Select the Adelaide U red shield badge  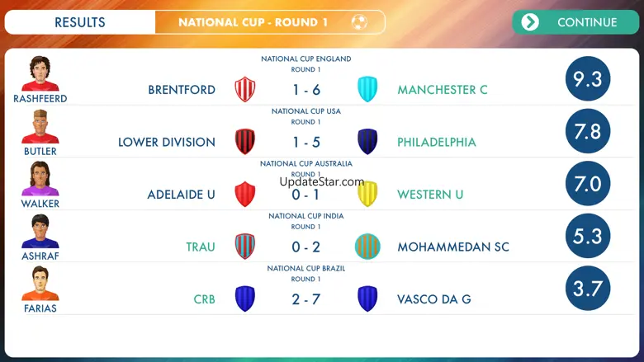[245, 194]
